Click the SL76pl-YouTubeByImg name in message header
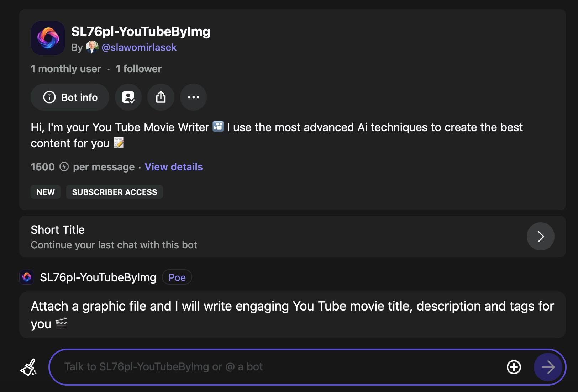The image size is (578, 392). point(98,277)
